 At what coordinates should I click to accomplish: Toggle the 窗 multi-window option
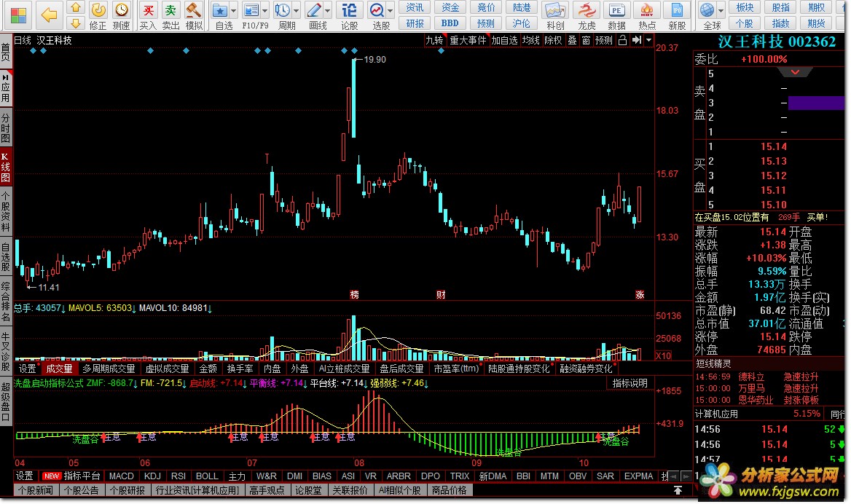(586, 40)
